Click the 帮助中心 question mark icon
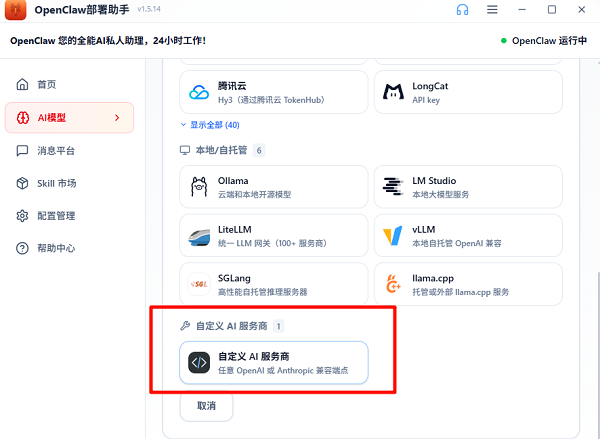 coord(22,248)
